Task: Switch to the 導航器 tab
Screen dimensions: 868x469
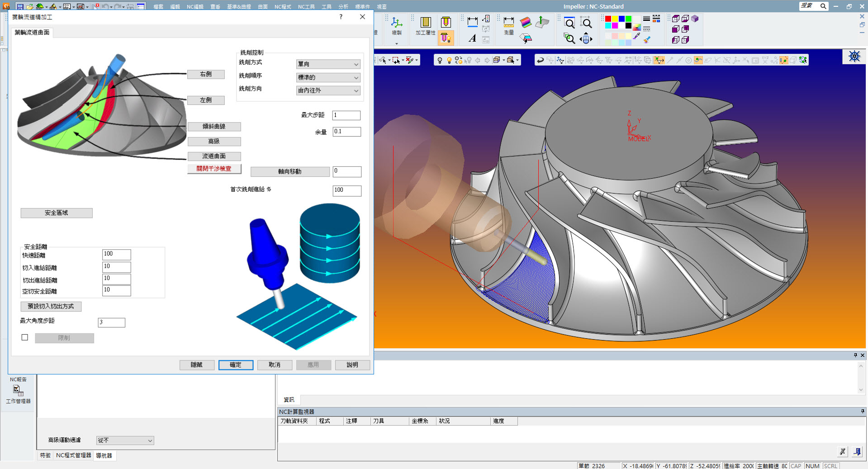Action: [104, 455]
